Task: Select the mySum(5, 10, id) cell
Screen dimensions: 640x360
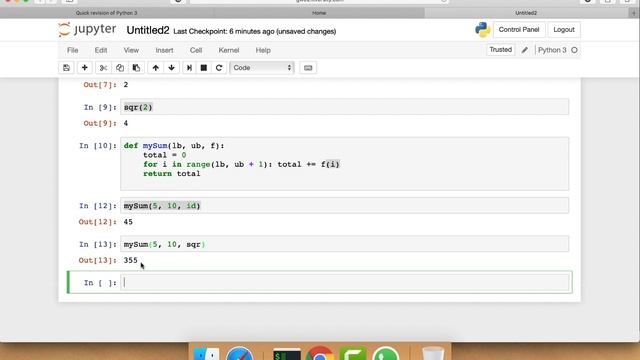Action: click(344, 206)
